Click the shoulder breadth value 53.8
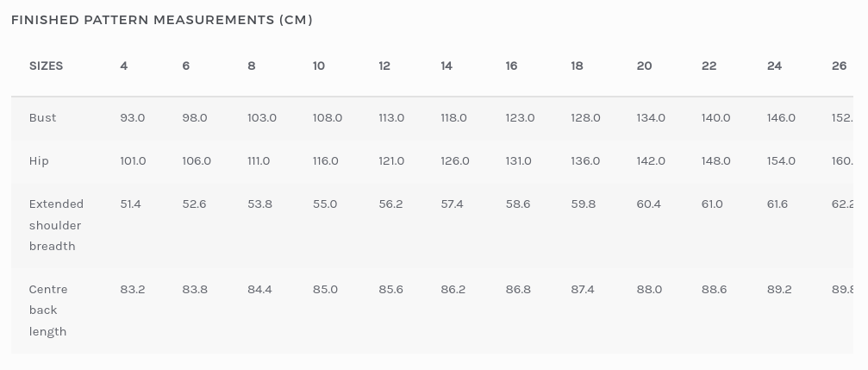The width and height of the screenshot is (868, 370). [x=259, y=204]
